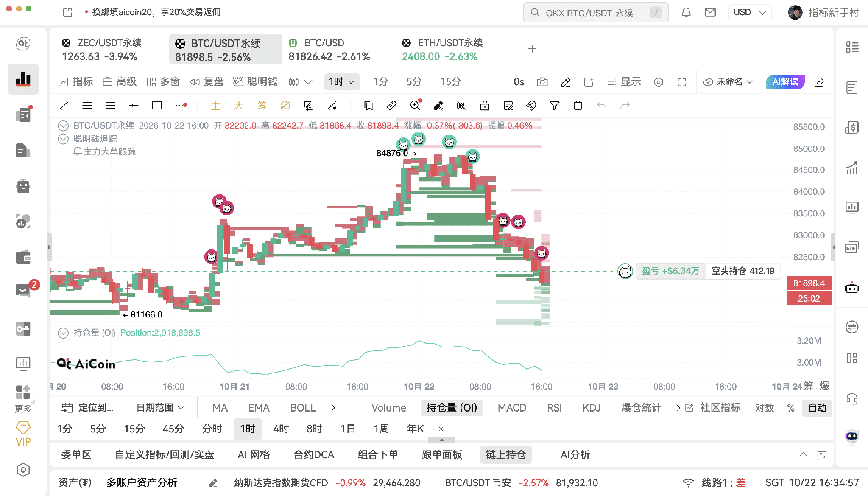Click the 定位到... button
Image resolution: width=868 pixels, height=496 pixels.
[x=88, y=408]
